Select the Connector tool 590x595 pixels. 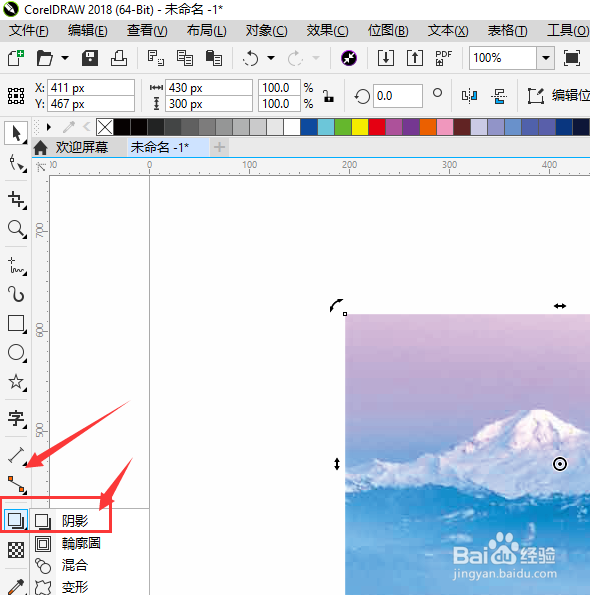point(16,484)
